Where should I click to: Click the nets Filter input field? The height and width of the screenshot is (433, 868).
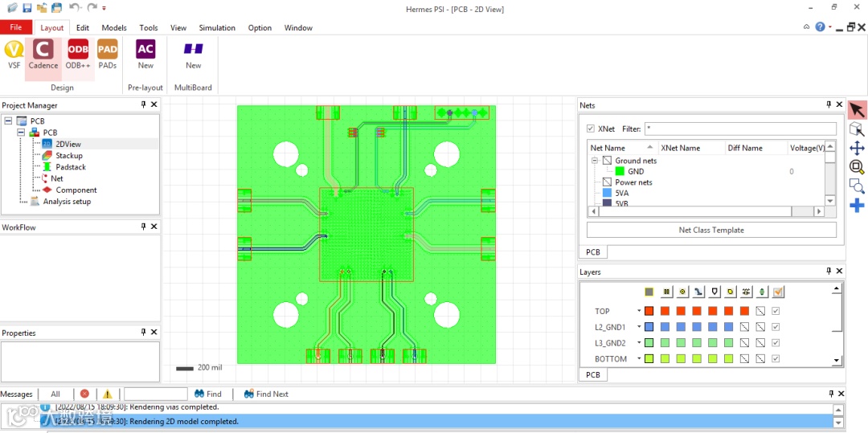[x=740, y=129]
